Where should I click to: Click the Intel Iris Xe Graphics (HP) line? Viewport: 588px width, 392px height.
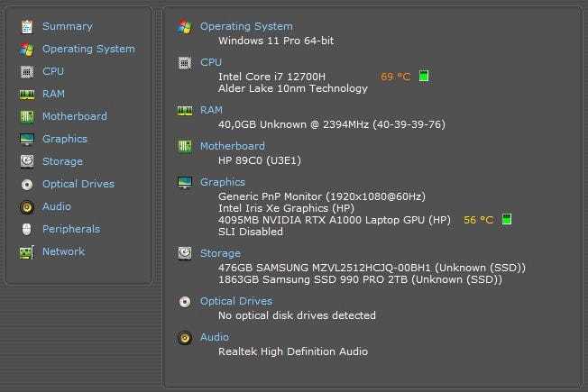click(x=286, y=208)
